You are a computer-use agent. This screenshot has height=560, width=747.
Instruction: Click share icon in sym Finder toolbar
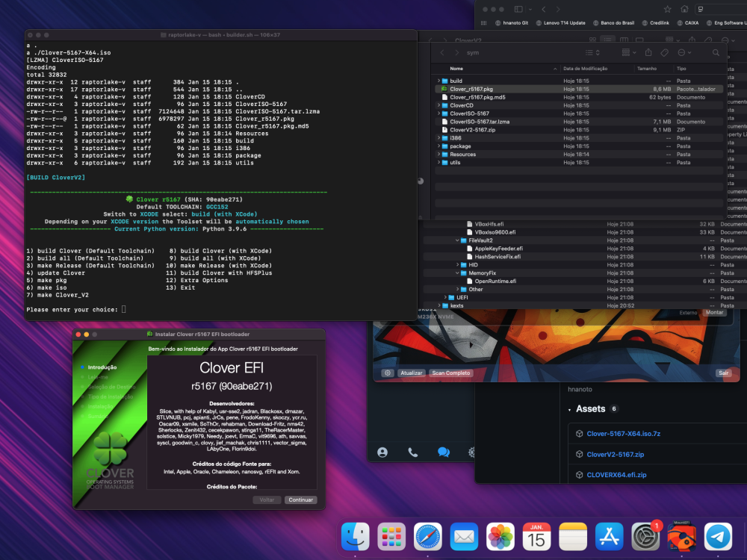coord(648,52)
